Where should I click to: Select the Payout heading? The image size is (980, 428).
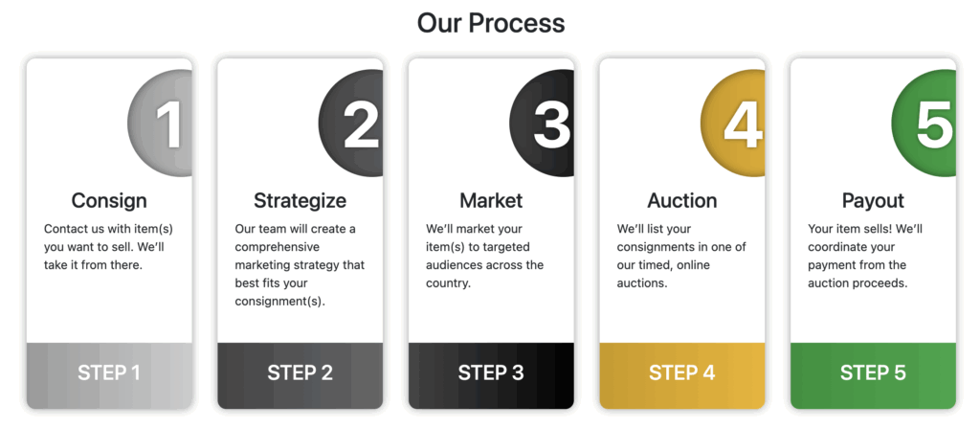pos(873,200)
